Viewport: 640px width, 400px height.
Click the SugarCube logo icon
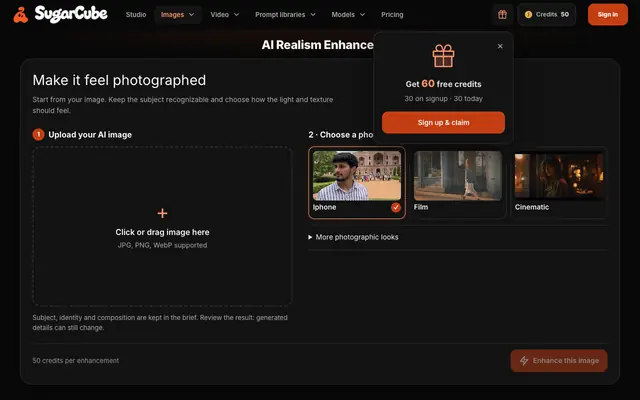tap(20, 15)
